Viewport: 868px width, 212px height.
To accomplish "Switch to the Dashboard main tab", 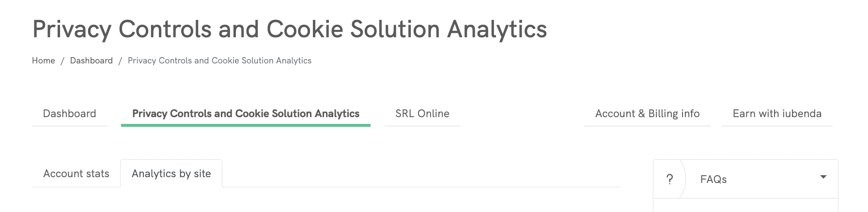I will 69,114.
